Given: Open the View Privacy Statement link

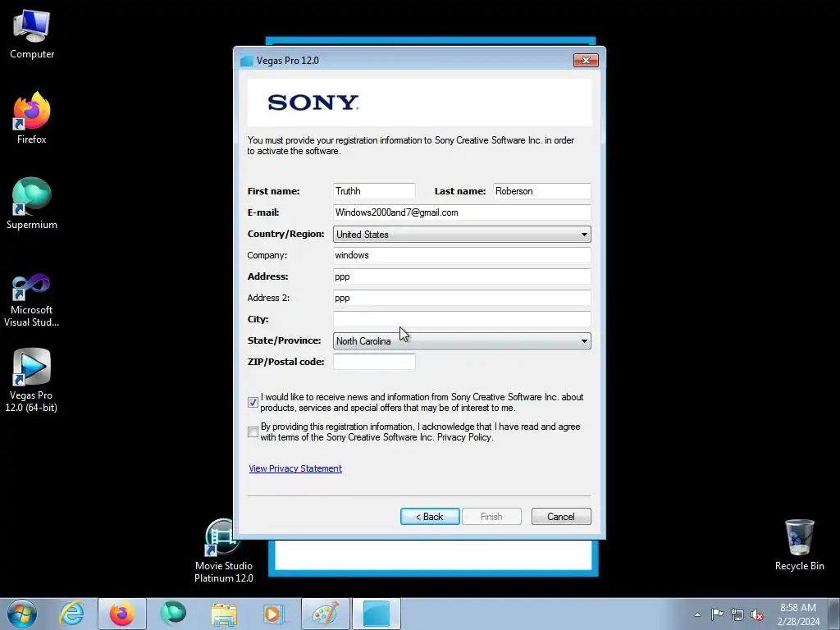Looking at the screenshot, I should point(295,468).
